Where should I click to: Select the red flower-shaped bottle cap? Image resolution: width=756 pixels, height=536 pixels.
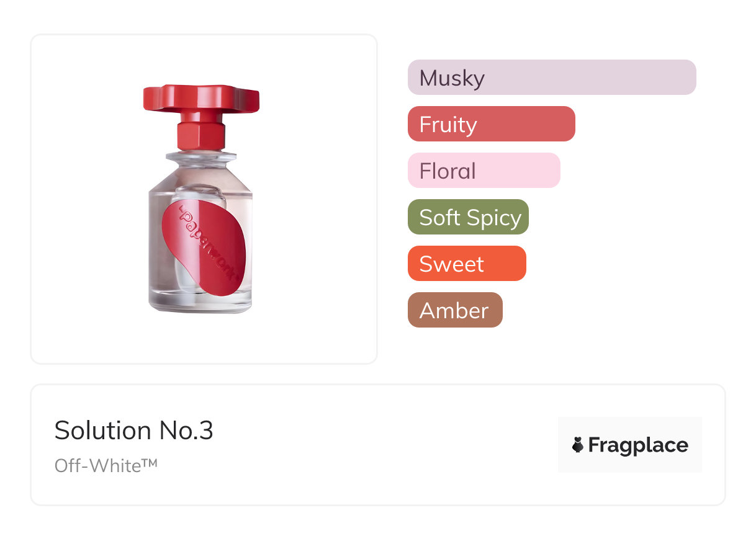[x=201, y=100]
